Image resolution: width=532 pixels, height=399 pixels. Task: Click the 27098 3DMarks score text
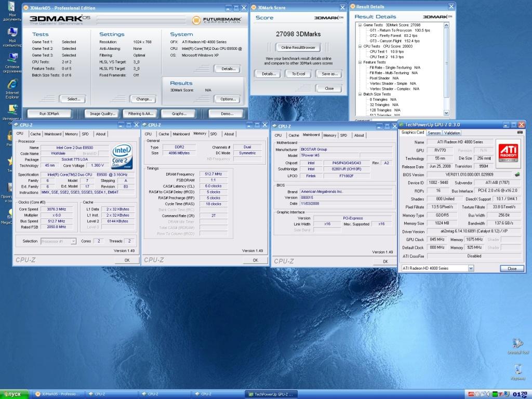[x=298, y=34]
